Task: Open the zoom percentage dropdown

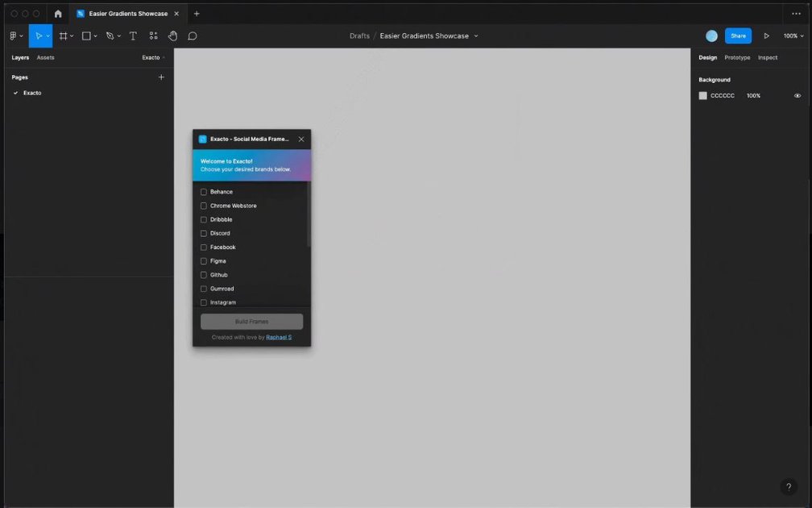Action: click(x=791, y=35)
